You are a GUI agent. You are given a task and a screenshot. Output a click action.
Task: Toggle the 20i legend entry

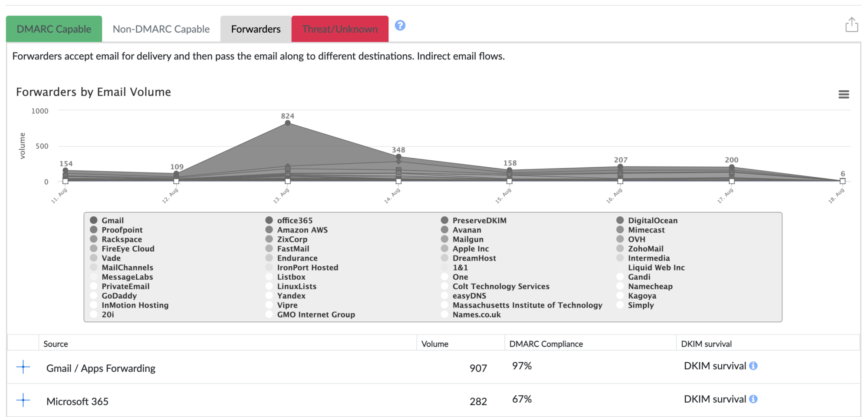pos(102,314)
